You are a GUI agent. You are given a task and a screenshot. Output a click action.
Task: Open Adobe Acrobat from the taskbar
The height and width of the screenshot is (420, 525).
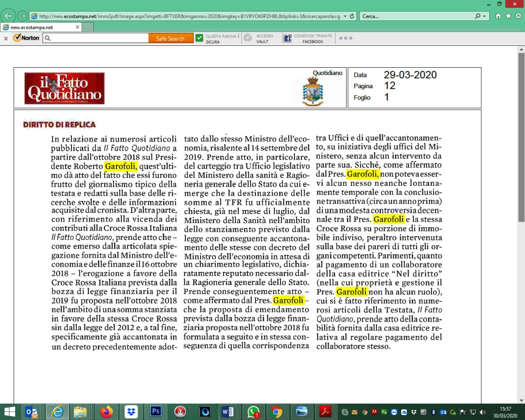click(325, 412)
